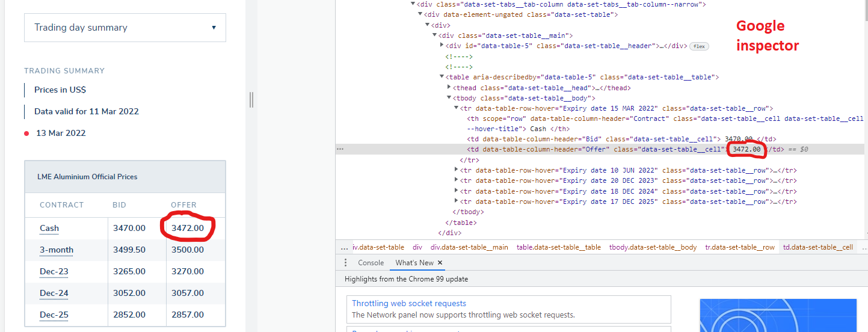Click the td.data-set-table__cell breadcrumb
Image resolution: width=868 pixels, height=332 pixels.
(818, 247)
